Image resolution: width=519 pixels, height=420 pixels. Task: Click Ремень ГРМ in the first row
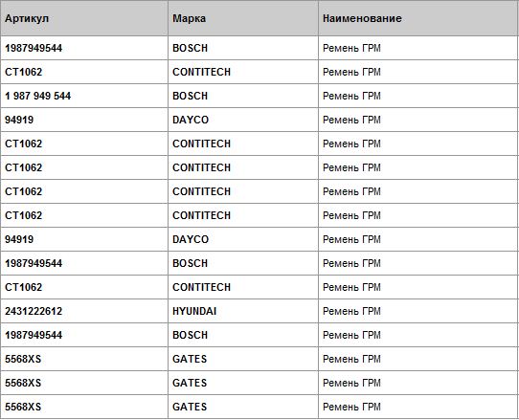[351, 48]
